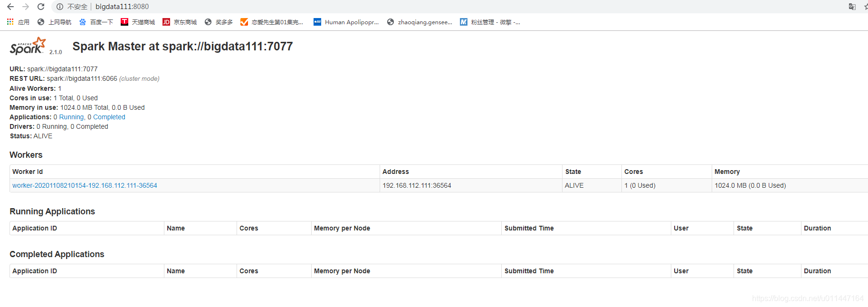This screenshot has width=868, height=307.
Task: Open the 京东商城 bookmark
Action: pos(180,22)
